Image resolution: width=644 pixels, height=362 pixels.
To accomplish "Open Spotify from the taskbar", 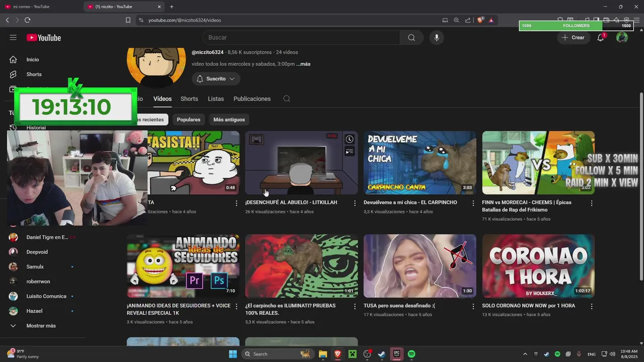I will pyautogui.click(x=412, y=354).
